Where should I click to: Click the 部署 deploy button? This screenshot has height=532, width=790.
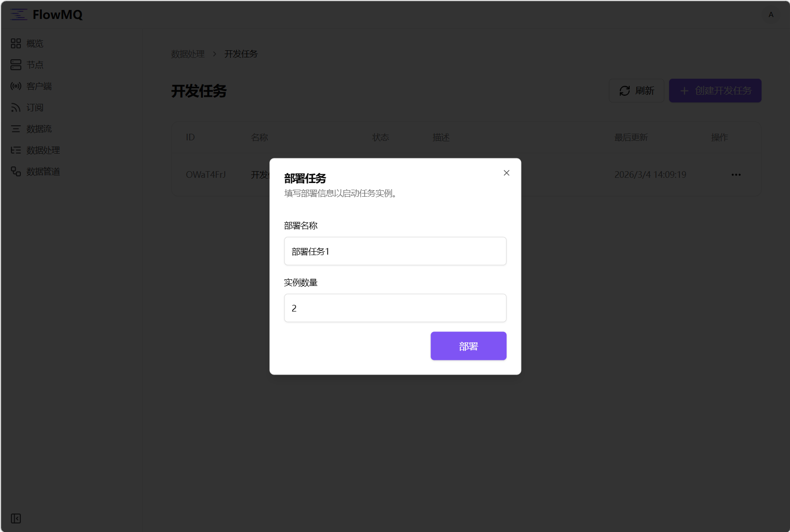pos(468,346)
